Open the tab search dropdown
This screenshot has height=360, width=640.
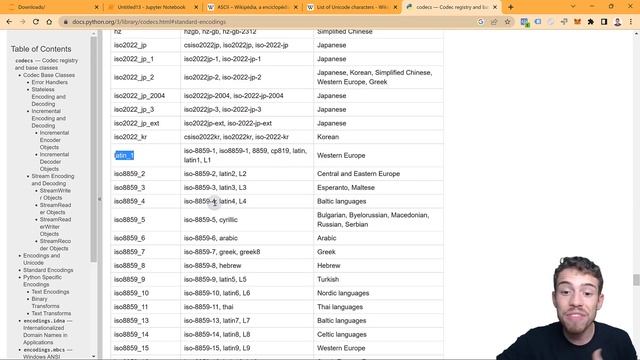coord(573,7)
